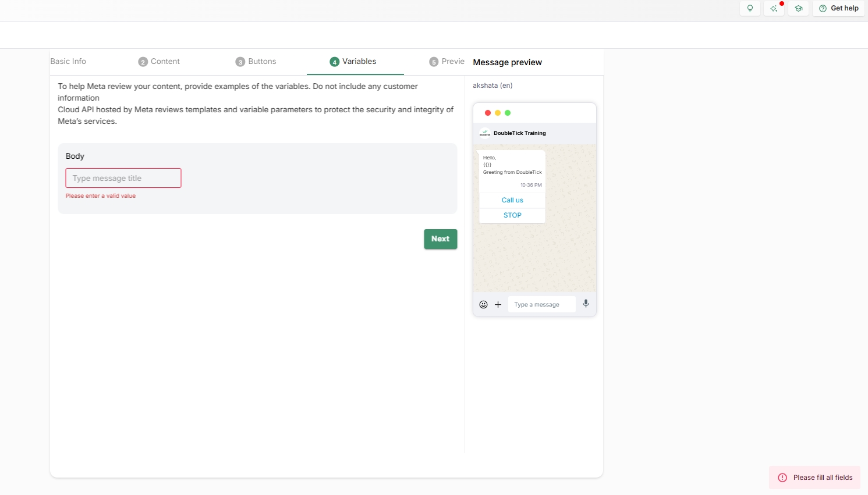Click the DoubleTick Training avatar logo

[485, 133]
